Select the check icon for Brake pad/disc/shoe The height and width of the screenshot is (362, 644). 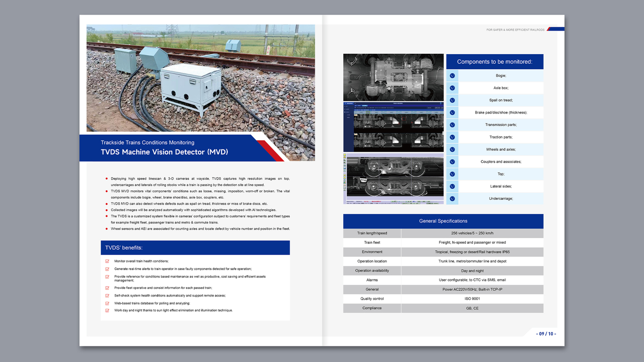click(x=452, y=113)
